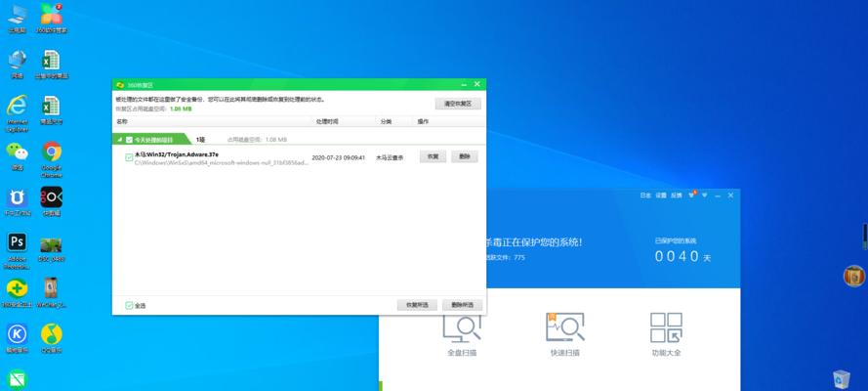This screenshot has width=868, height=391.
Task: Close the 360恢复区 window
Action: (477, 84)
